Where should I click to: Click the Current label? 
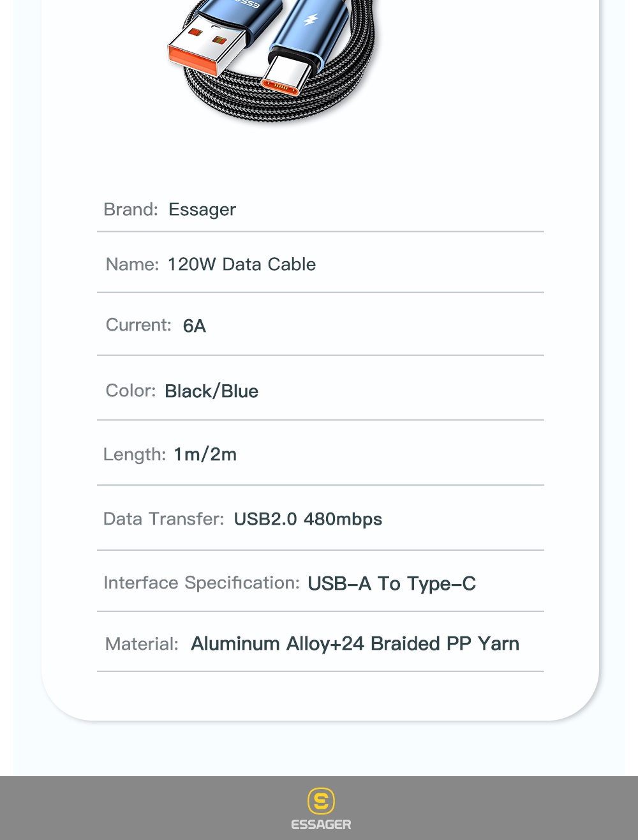point(139,325)
